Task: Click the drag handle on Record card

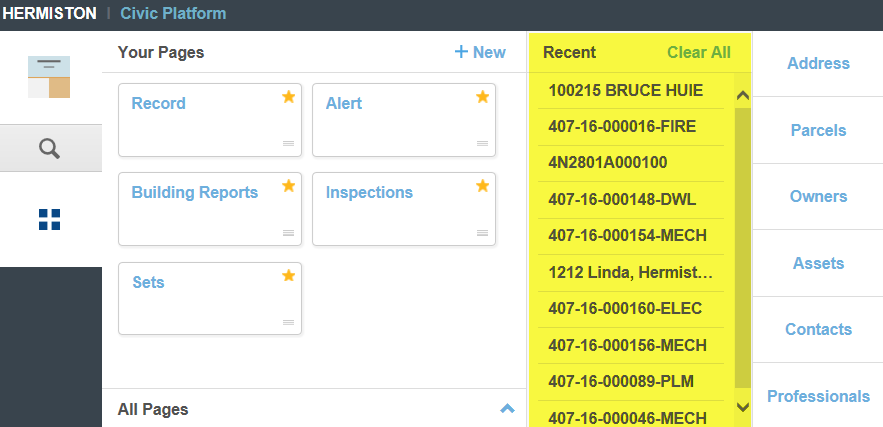Action: click(288, 144)
